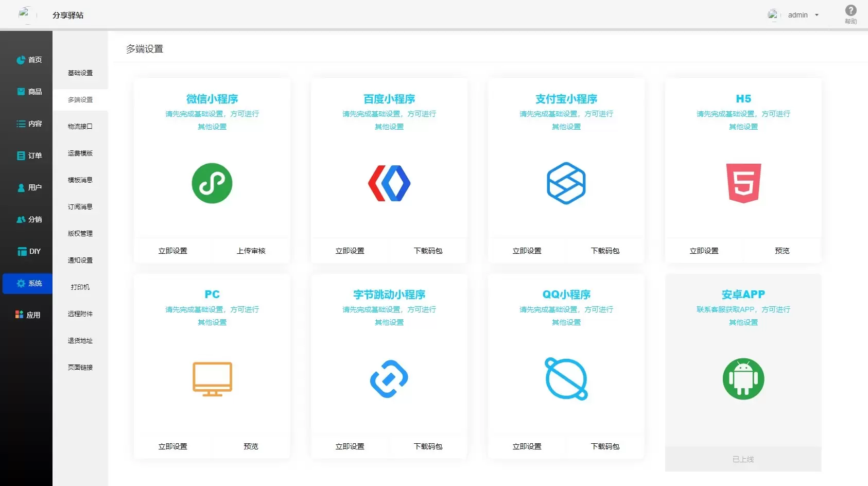Click the red H5 shield icon
The height and width of the screenshot is (486, 868).
click(743, 183)
